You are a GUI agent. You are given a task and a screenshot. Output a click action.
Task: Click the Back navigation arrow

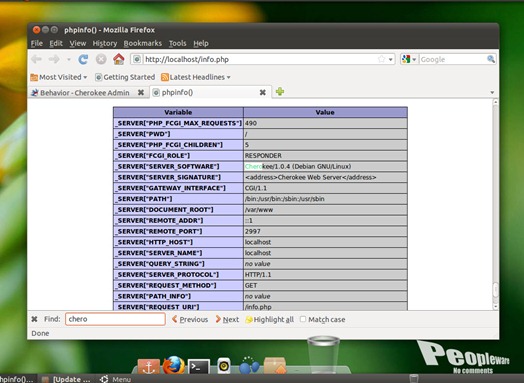click(37, 59)
